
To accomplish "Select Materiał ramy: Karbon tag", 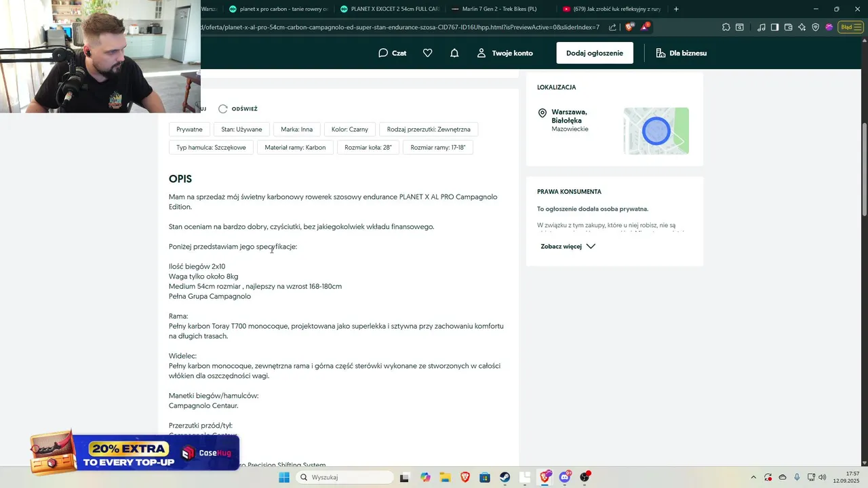I will point(295,147).
